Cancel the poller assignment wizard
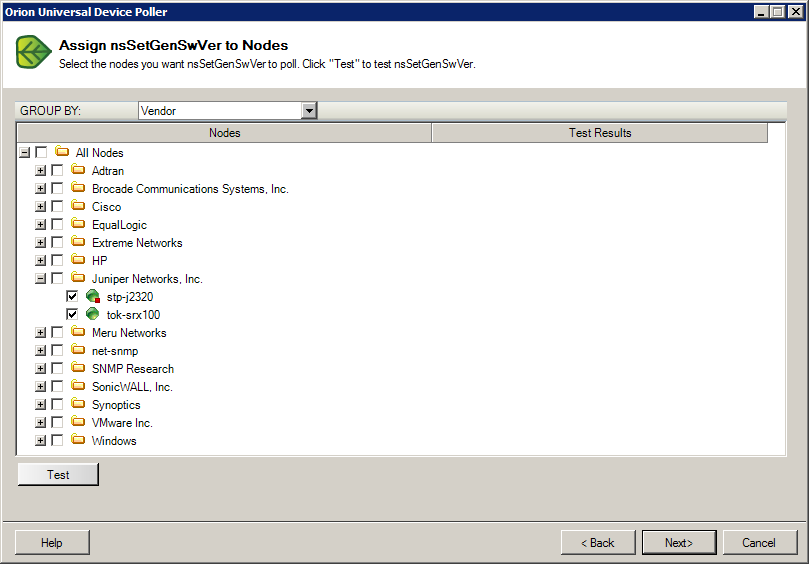The image size is (809, 564). coord(759,542)
